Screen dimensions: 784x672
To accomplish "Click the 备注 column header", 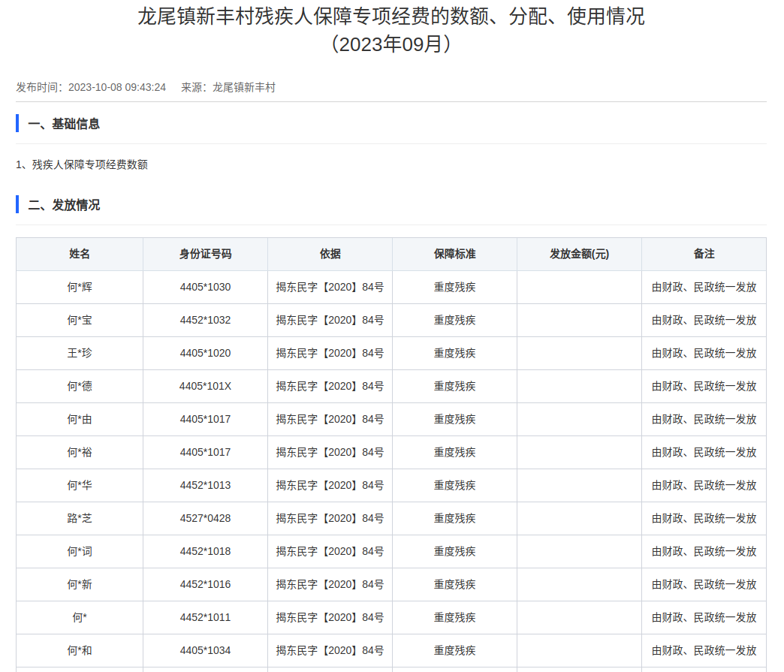I will 704,254.
